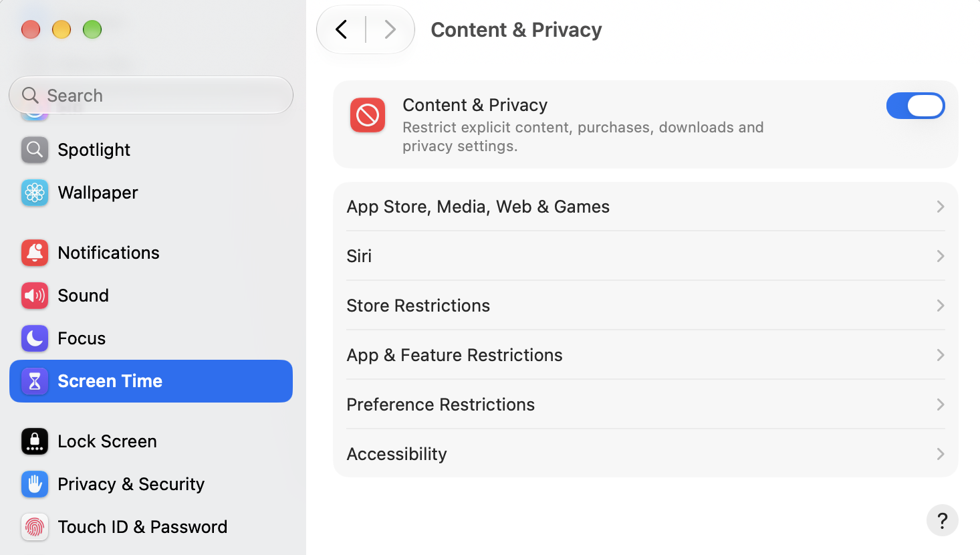
Task: Turn off the Content & Privacy switch
Action: point(915,106)
